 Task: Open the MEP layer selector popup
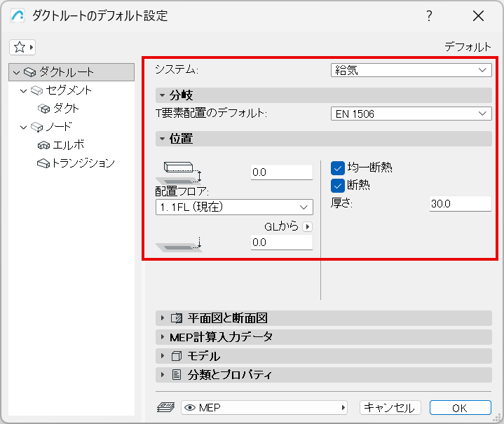click(264, 408)
